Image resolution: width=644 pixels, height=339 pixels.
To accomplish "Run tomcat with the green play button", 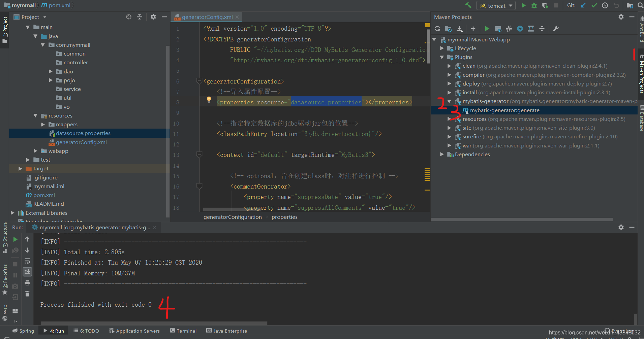I will click(523, 5).
